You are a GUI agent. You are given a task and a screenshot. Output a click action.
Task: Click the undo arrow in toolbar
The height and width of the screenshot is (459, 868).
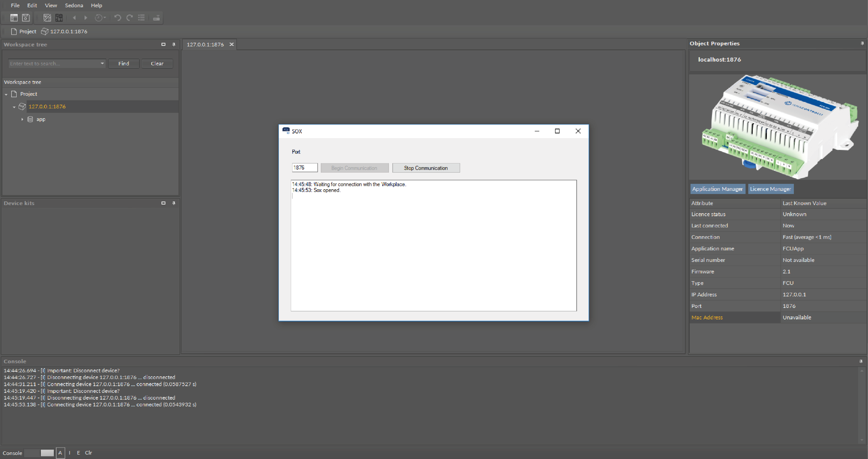tap(117, 18)
